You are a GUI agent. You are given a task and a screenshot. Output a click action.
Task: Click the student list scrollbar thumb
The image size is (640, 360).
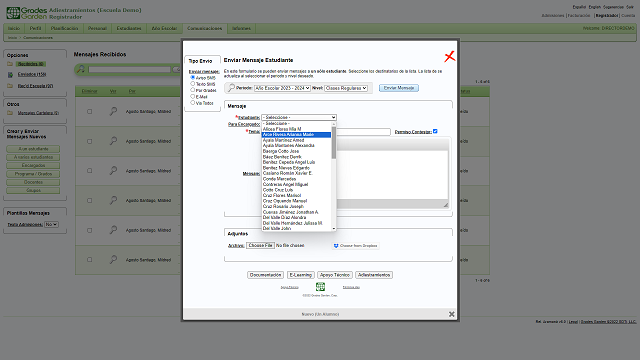pyautogui.click(x=334, y=143)
